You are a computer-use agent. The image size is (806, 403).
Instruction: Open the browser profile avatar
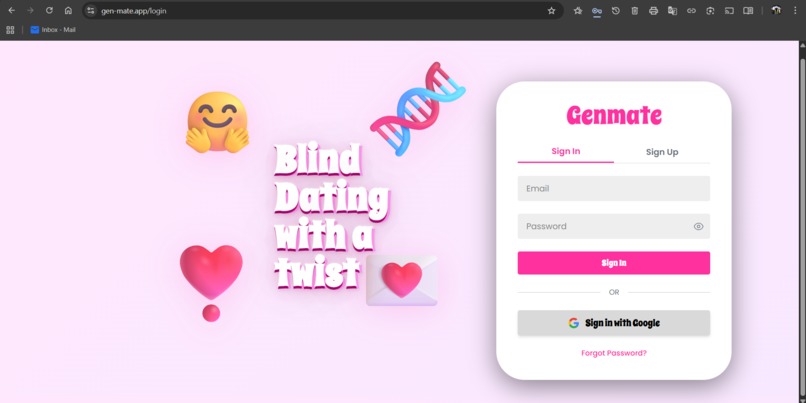click(776, 11)
